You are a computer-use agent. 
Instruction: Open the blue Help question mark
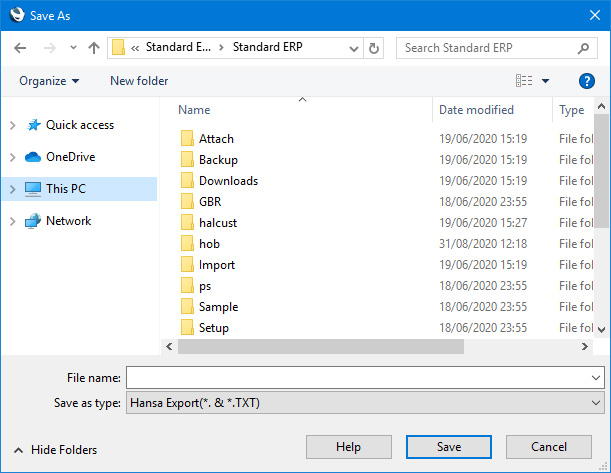[586, 81]
